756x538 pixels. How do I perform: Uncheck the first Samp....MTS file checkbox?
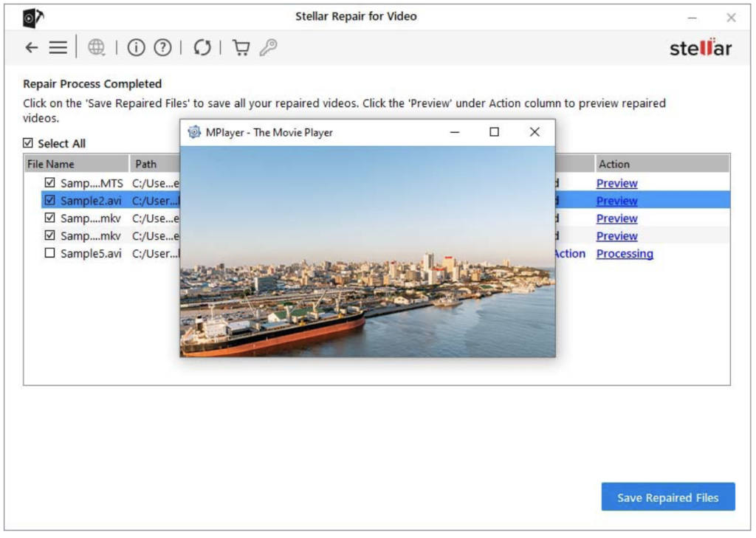click(x=50, y=182)
